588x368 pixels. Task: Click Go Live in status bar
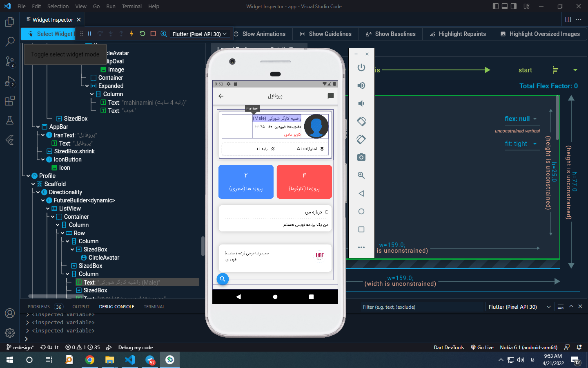[482, 348]
